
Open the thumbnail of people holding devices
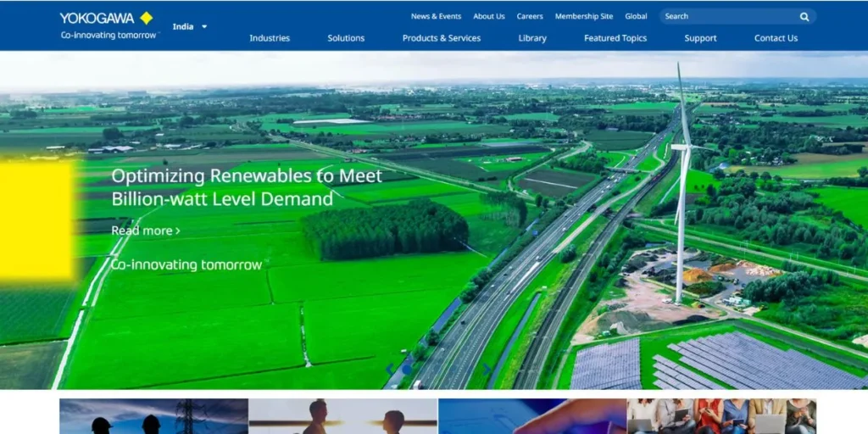[x=721, y=416]
